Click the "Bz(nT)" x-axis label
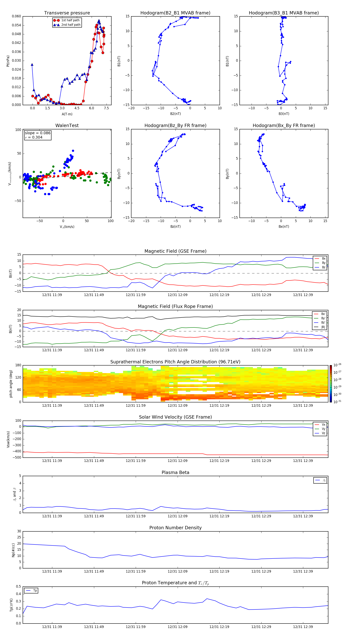 click(x=175, y=227)
